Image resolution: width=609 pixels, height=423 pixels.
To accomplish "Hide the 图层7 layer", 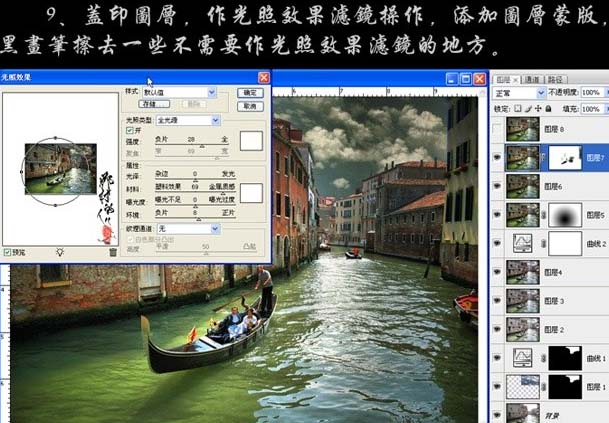I will 497,157.
